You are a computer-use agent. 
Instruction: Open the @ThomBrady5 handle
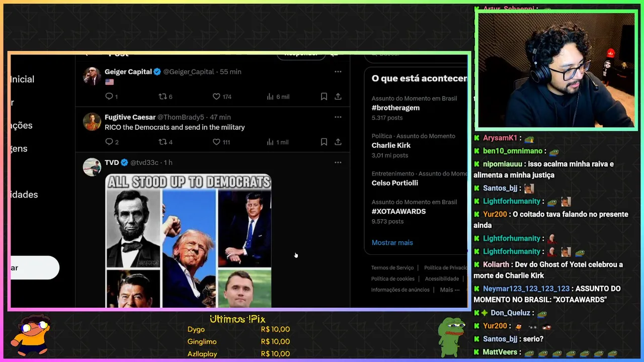pyautogui.click(x=181, y=117)
